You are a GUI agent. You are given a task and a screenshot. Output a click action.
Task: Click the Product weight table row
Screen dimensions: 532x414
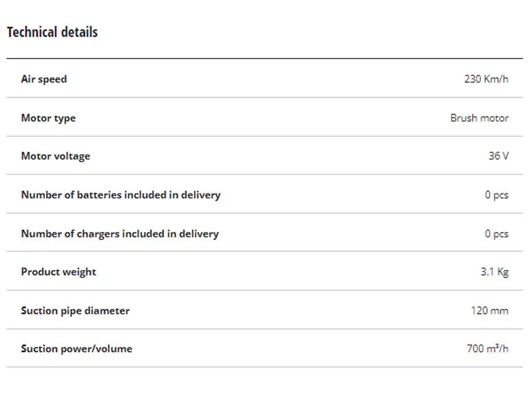point(265,271)
